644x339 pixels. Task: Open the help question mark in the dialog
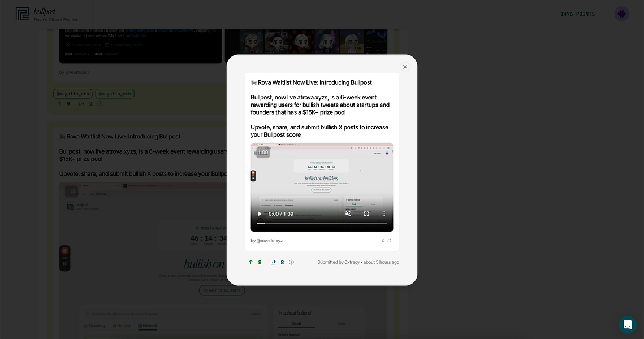pos(291,262)
